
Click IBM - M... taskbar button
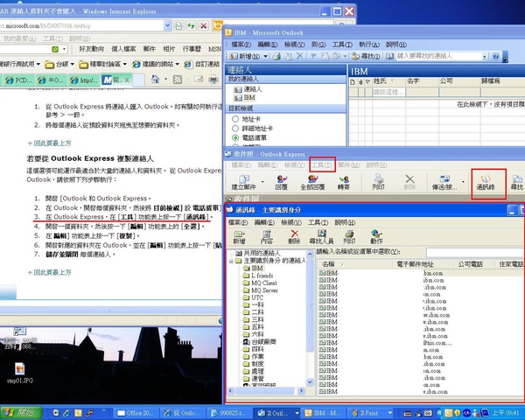point(323,413)
